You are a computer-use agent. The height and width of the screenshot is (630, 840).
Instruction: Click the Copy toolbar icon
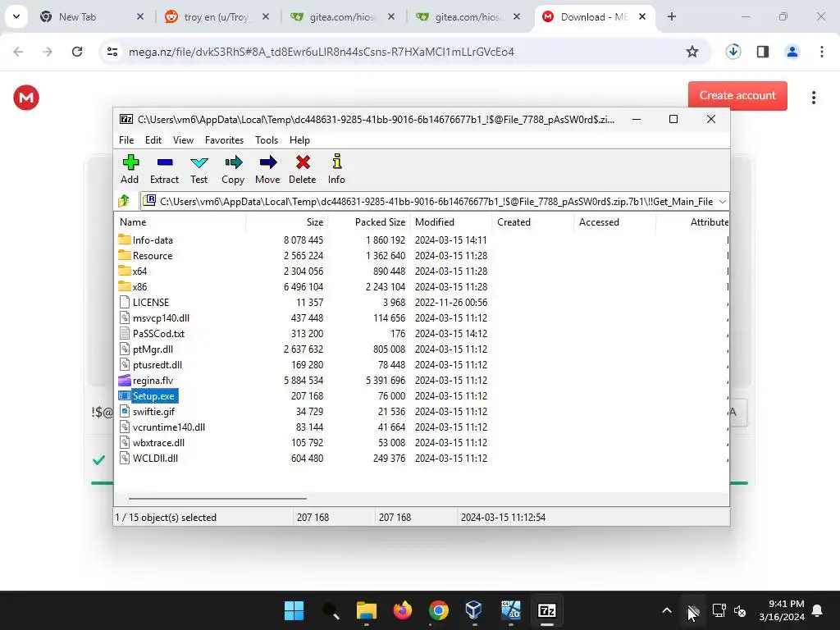(x=233, y=162)
